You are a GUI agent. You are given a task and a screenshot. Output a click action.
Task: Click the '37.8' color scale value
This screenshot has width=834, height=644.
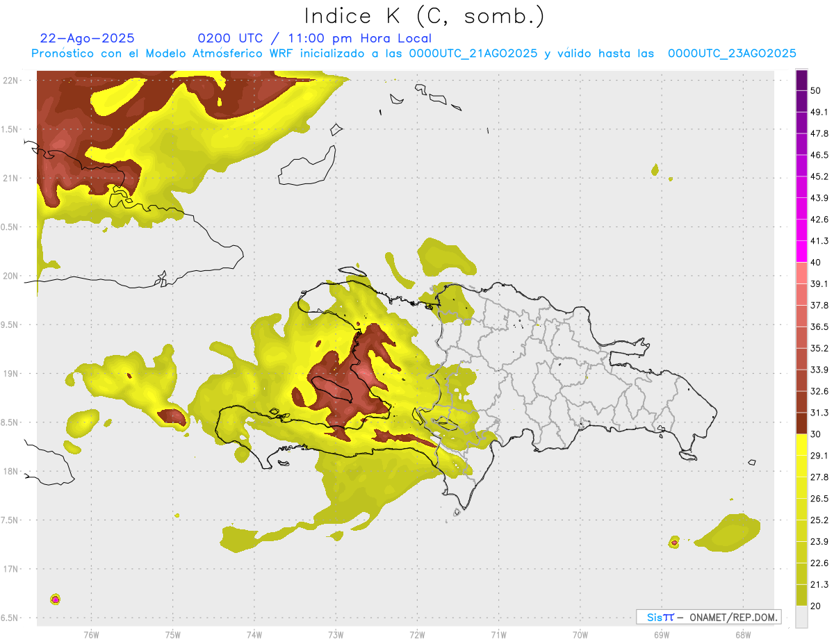819,305
